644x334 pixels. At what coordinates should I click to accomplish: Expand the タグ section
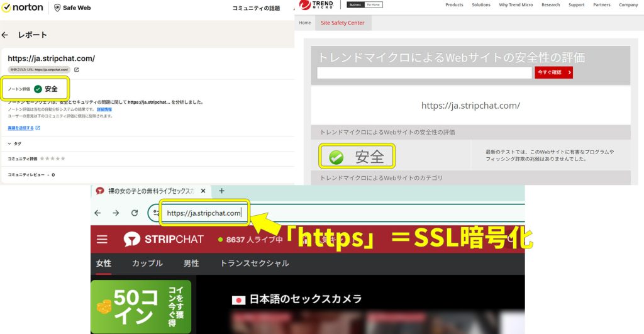coord(14,144)
